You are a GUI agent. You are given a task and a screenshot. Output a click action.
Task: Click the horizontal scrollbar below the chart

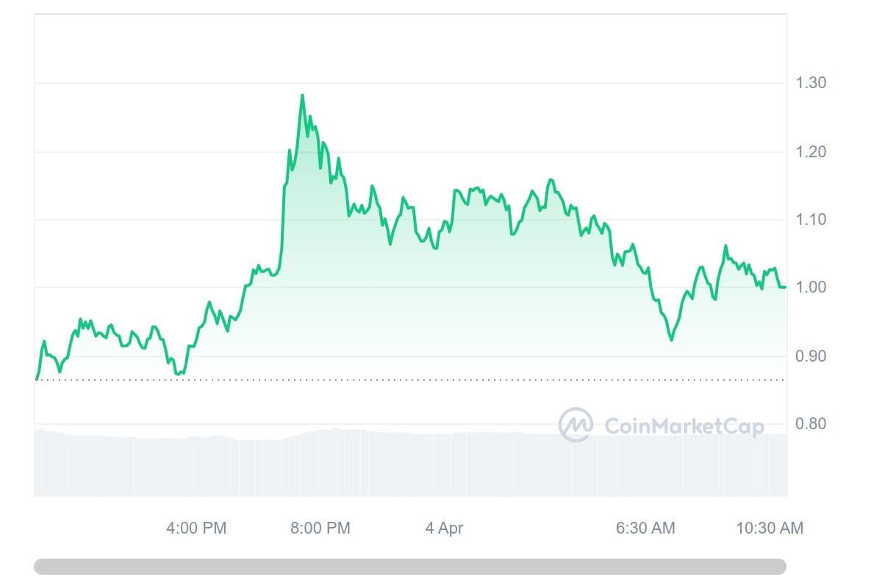pos(410,567)
